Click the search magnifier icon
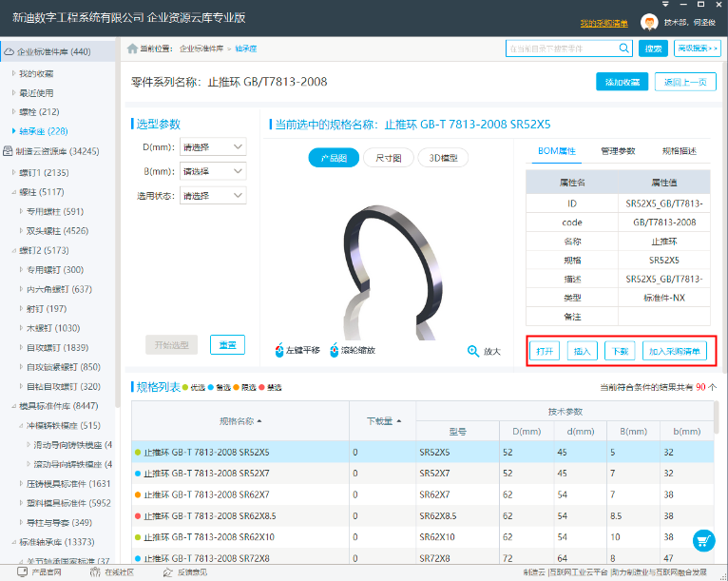 (624, 48)
